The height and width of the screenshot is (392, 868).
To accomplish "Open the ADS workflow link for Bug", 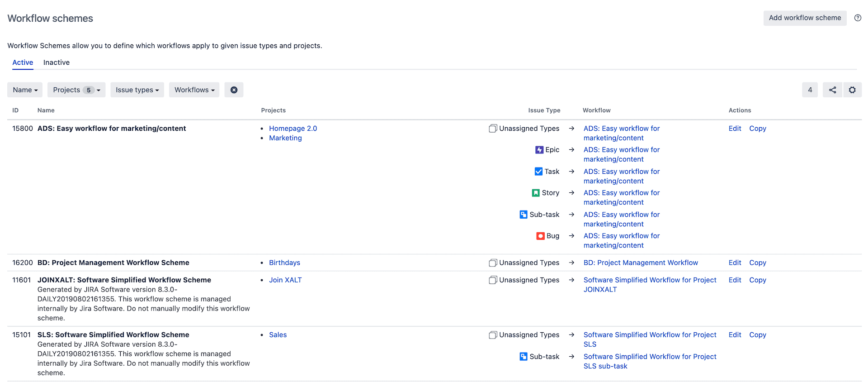I will (x=622, y=240).
